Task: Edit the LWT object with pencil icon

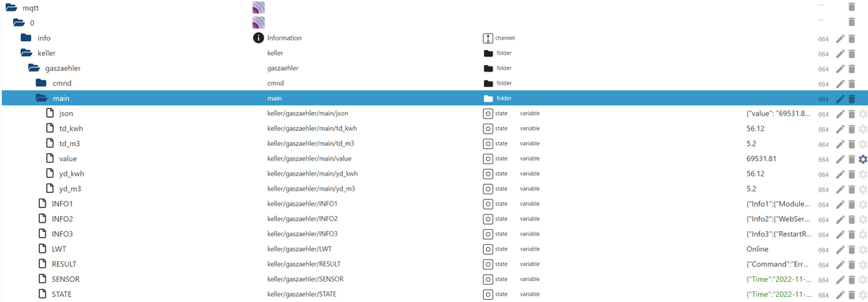Action: coord(840,249)
